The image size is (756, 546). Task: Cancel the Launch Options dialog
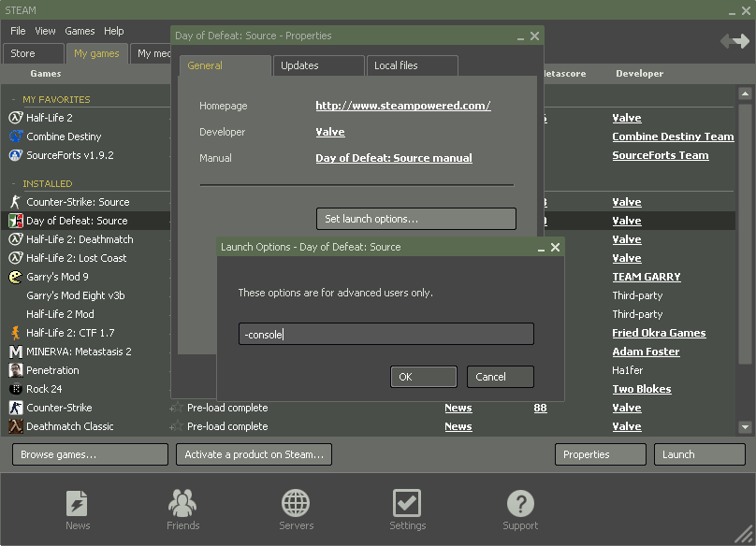pos(500,377)
